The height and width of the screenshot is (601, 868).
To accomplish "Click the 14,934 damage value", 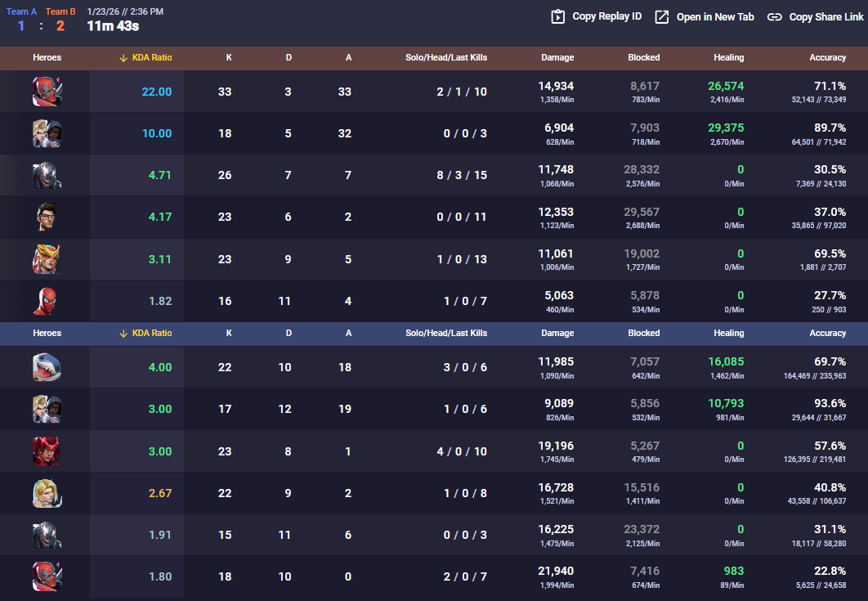I will click(x=556, y=86).
